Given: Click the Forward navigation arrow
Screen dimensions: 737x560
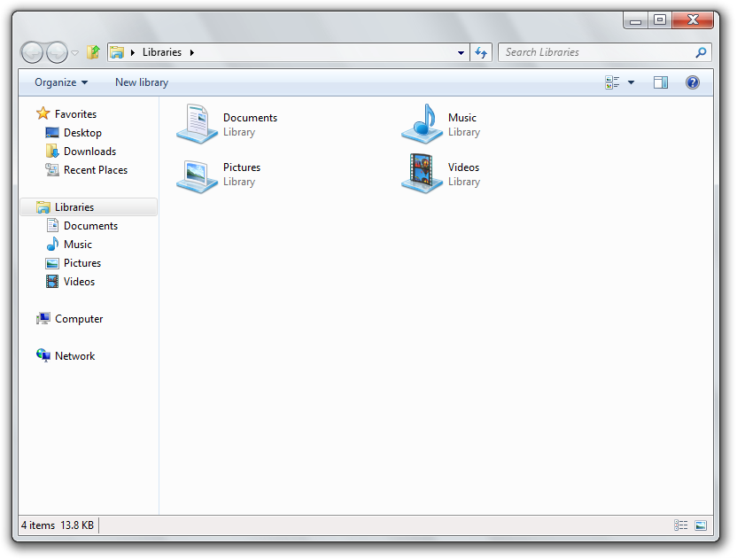Looking at the screenshot, I should point(57,52).
